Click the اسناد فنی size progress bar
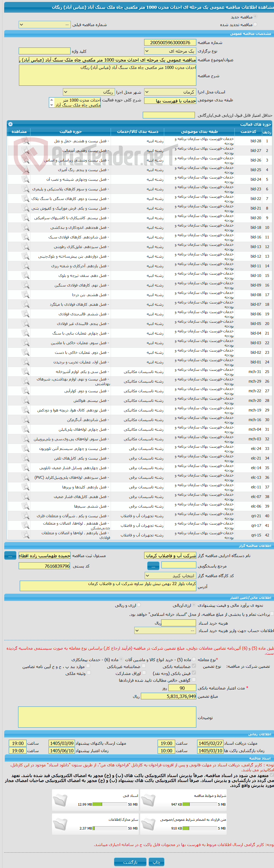 pyautogui.click(x=110, y=804)
